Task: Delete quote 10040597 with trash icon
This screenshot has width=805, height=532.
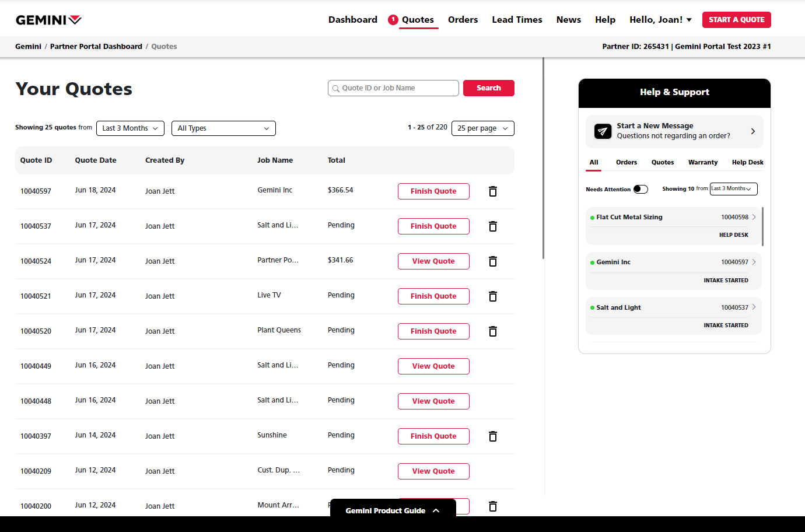Action: point(492,191)
